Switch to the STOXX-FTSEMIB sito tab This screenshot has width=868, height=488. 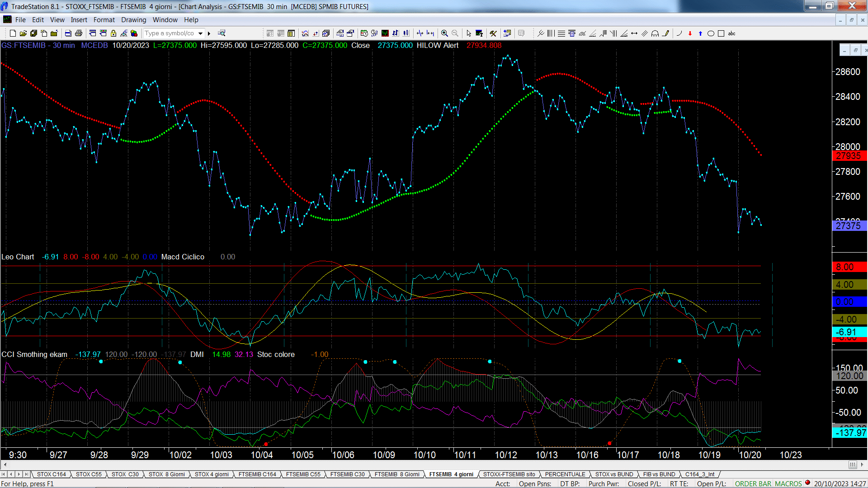click(509, 474)
